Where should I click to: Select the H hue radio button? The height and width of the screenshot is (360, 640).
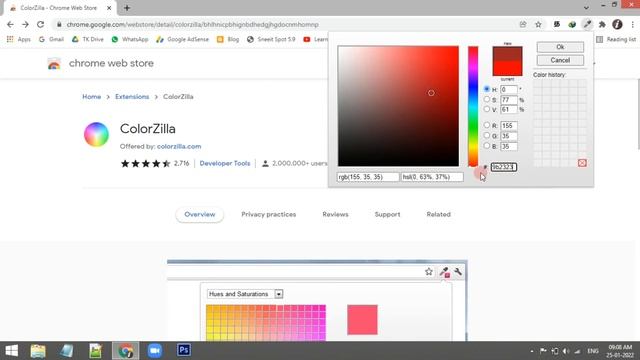point(487,89)
